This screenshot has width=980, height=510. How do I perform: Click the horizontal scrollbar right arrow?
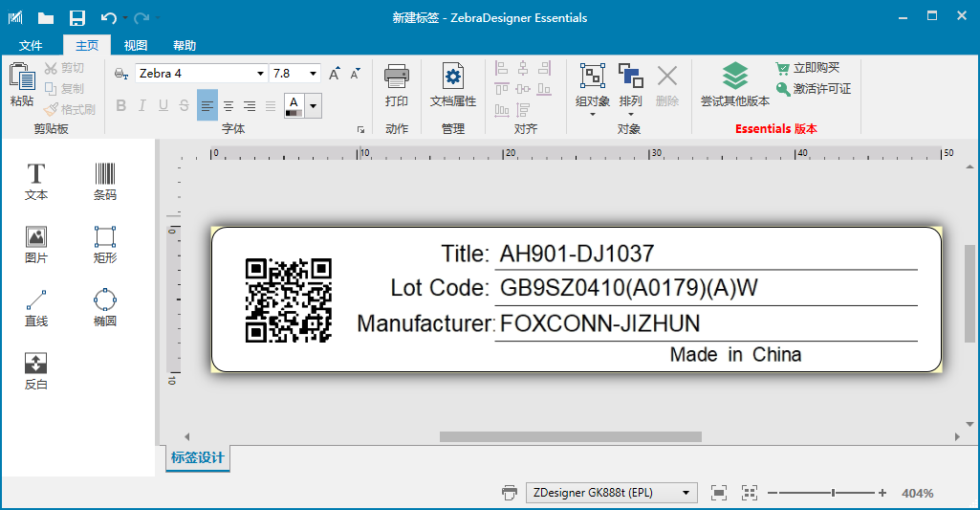pyautogui.click(x=957, y=436)
